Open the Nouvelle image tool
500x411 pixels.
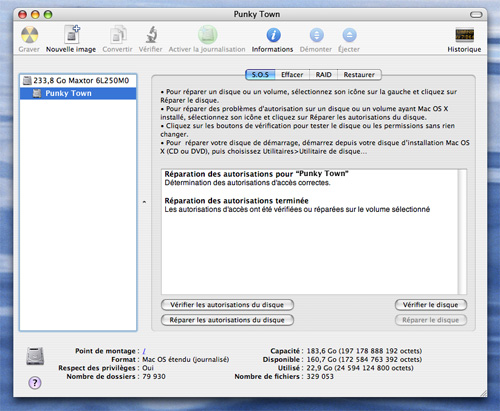pyautogui.click(x=72, y=34)
